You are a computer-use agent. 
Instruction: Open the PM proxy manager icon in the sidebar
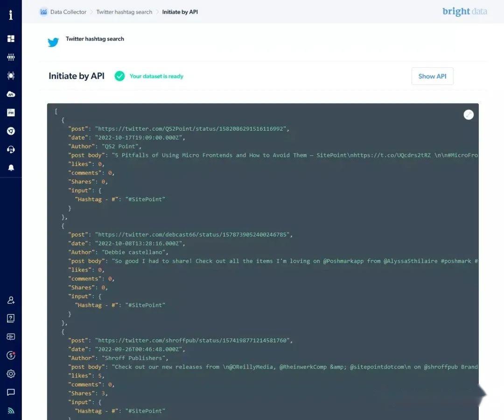click(x=11, y=112)
